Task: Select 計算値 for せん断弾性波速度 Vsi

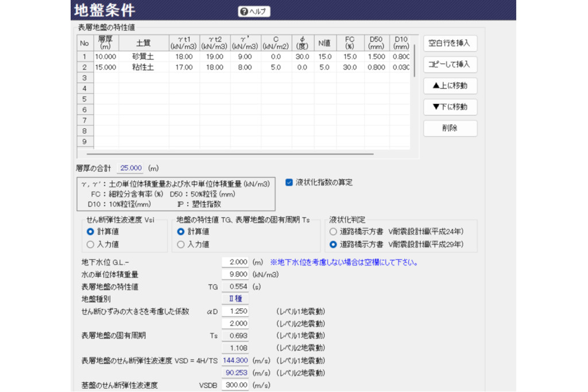Action: click(90, 232)
